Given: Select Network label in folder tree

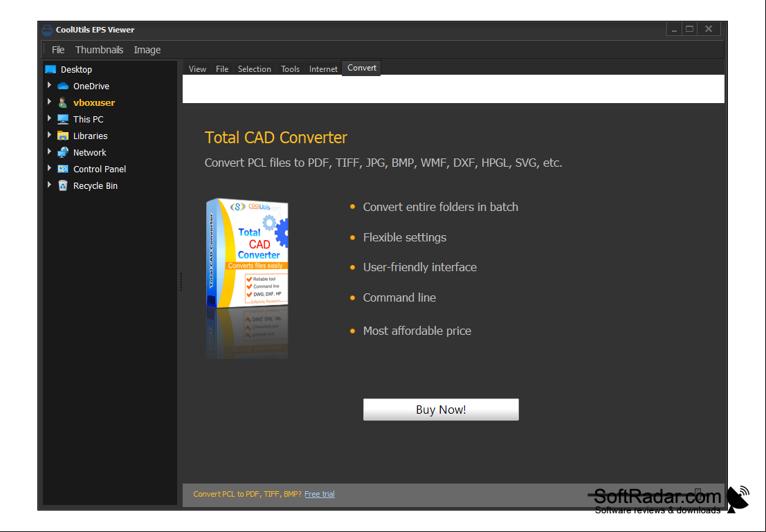Looking at the screenshot, I should tap(90, 152).
